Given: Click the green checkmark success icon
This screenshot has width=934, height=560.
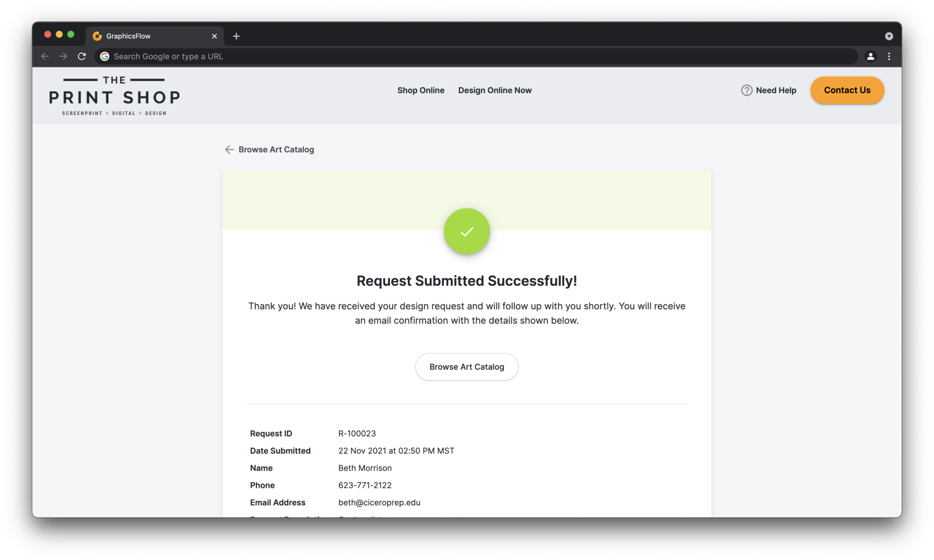Looking at the screenshot, I should coord(467,231).
